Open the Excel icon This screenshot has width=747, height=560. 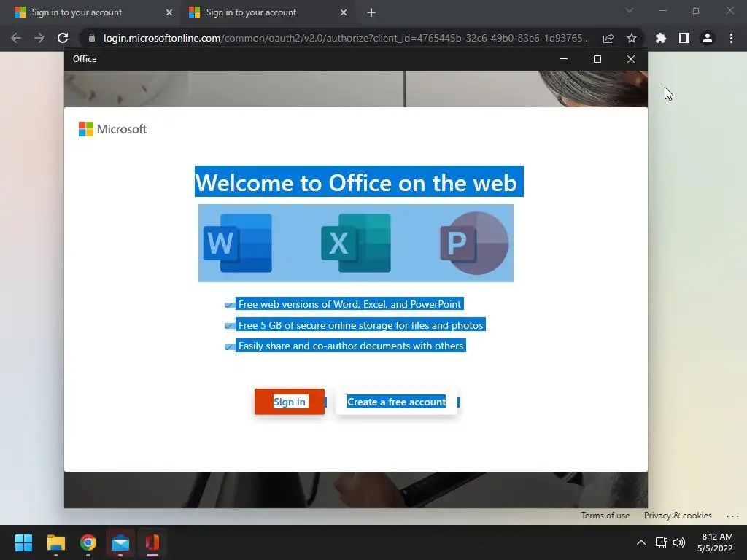point(356,243)
